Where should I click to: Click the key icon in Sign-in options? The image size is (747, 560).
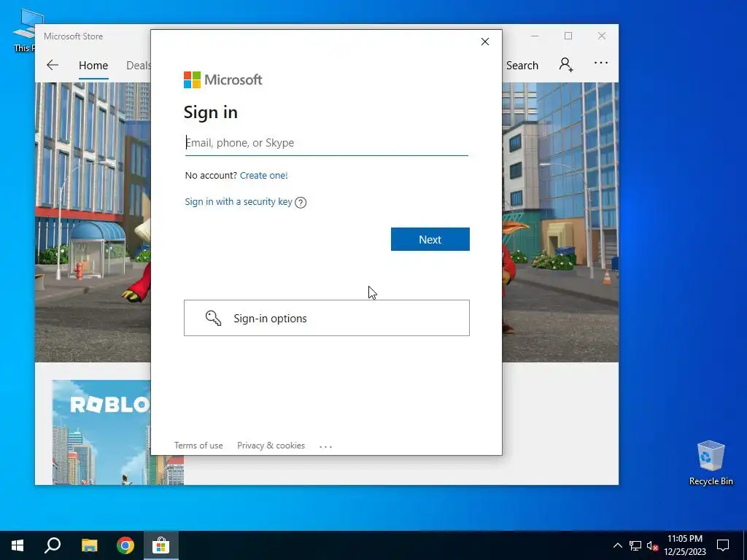[213, 318]
